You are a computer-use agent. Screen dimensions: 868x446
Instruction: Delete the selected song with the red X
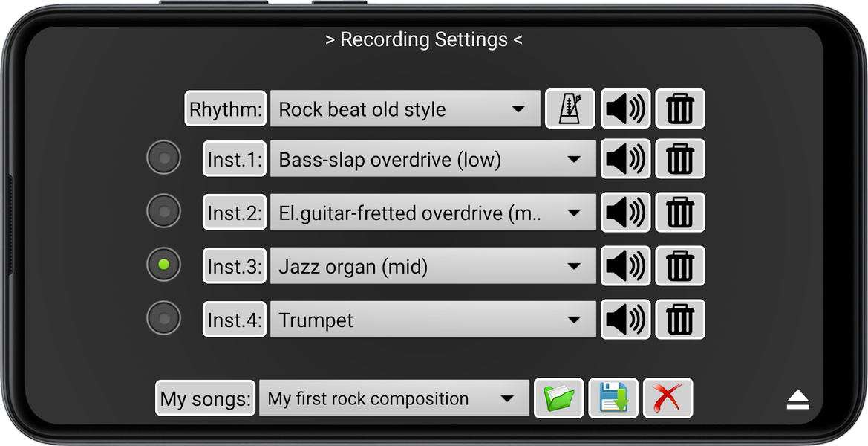[668, 398]
